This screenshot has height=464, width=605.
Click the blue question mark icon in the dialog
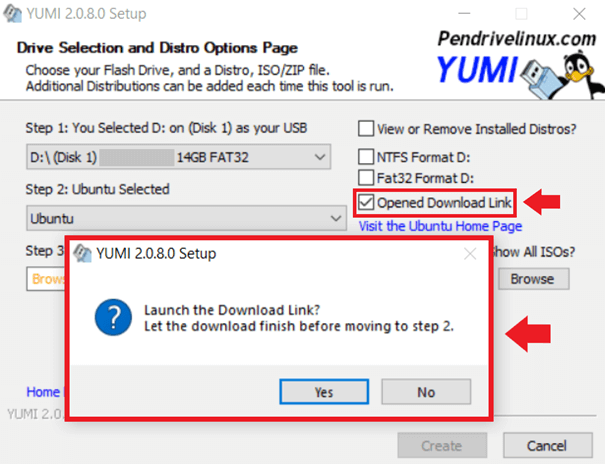(113, 318)
